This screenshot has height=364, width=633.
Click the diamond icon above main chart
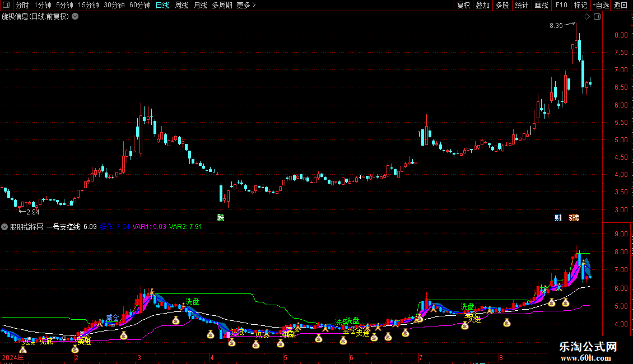pos(587,17)
